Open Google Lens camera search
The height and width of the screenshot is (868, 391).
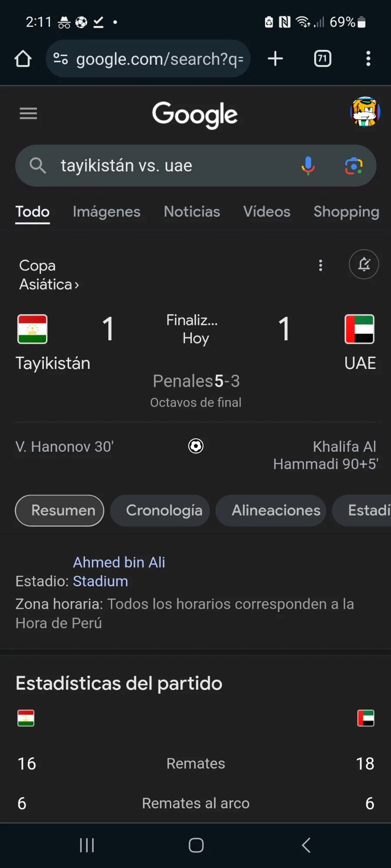point(354,166)
